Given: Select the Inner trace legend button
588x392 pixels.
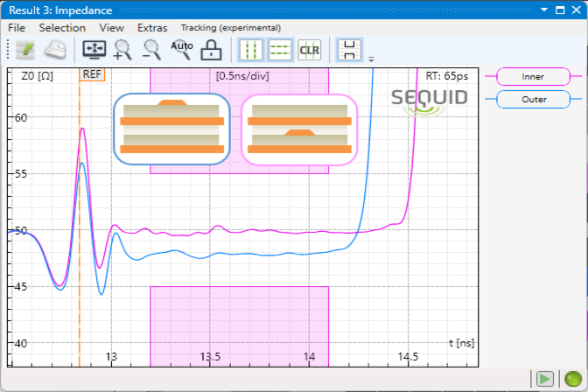Looking at the screenshot, I should (x=533, y=76).
